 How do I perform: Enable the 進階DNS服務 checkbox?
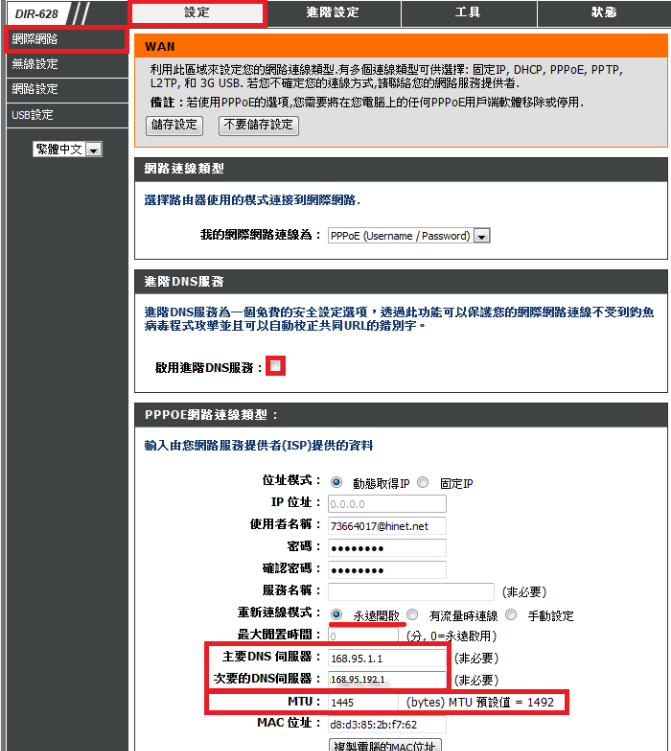(276, 367)
